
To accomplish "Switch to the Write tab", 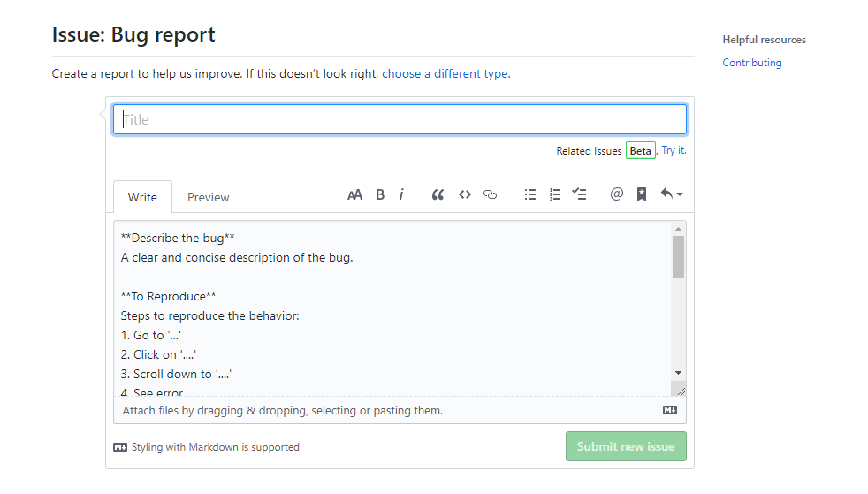I will tap(142, 197).
